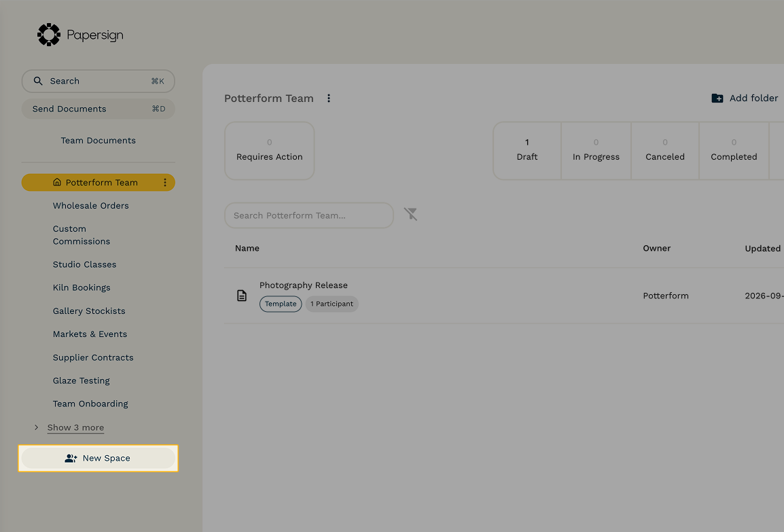Open Team Documents
Image resolution: width=784 pixels, height=532 pixels.
point(98,141)
